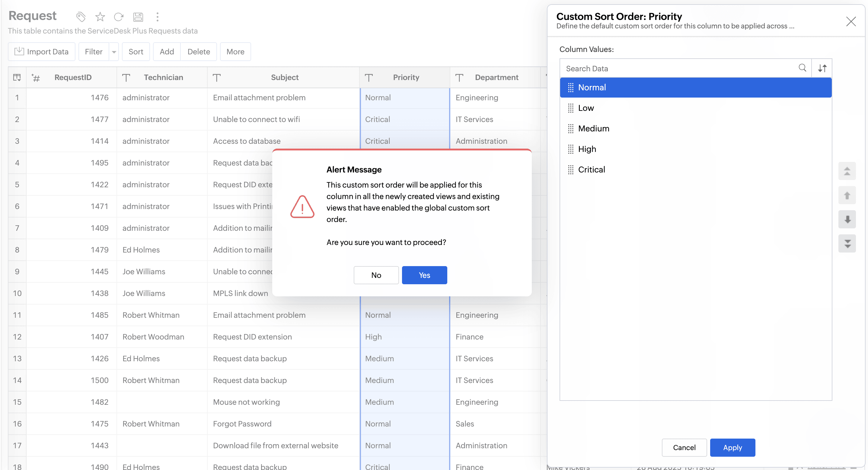
Task: Open the More menu in toolbar
Action: 235,52
